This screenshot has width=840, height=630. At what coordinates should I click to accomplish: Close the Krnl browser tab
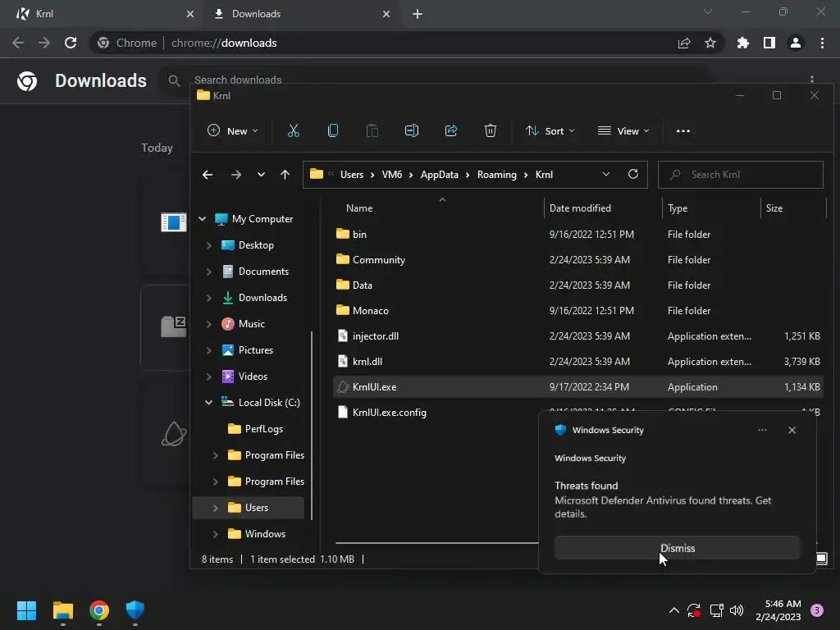[x=190, y=14]
